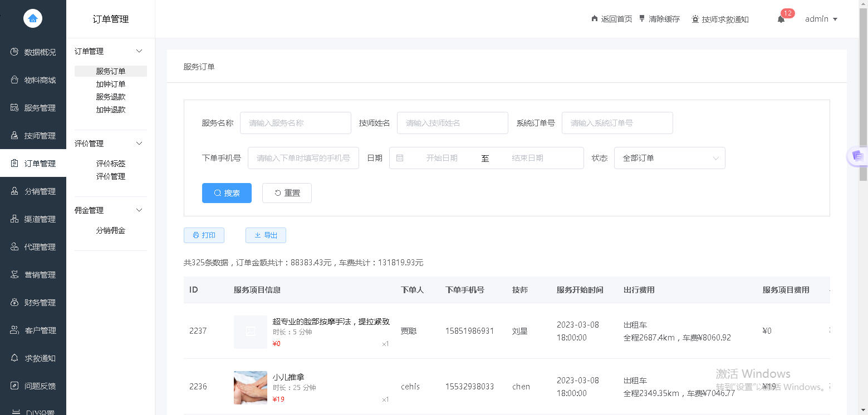Click the 下单手机号 input field

click(x=303, y=158)
